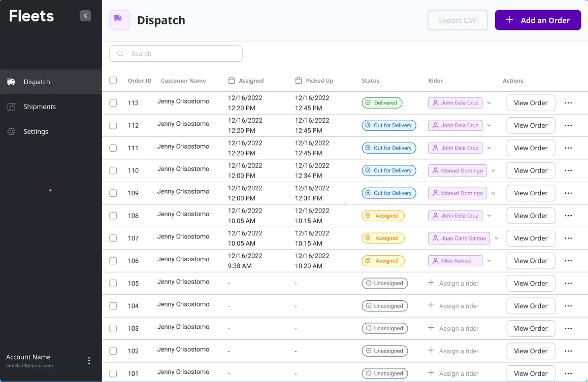Screen dimensions: 588x382
Task: Open more actions for order 113
Action: click(x=568, y=103)
